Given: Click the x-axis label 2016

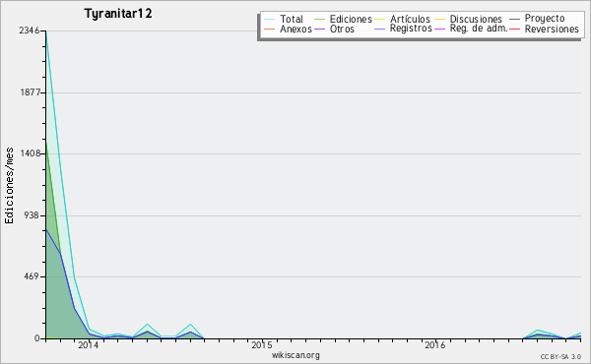Looking at the screenshot, I should pos(435,345).
